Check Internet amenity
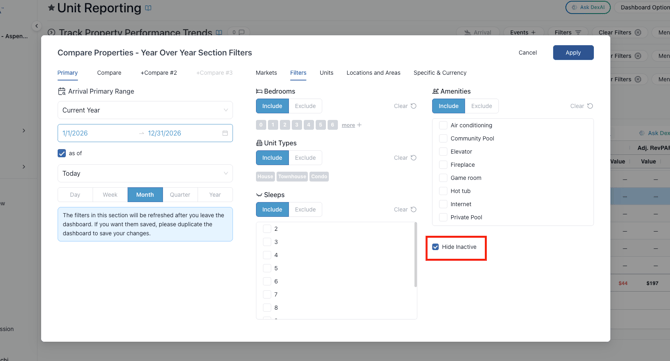Viewport: 670px width, 361px height. point(443,204)
